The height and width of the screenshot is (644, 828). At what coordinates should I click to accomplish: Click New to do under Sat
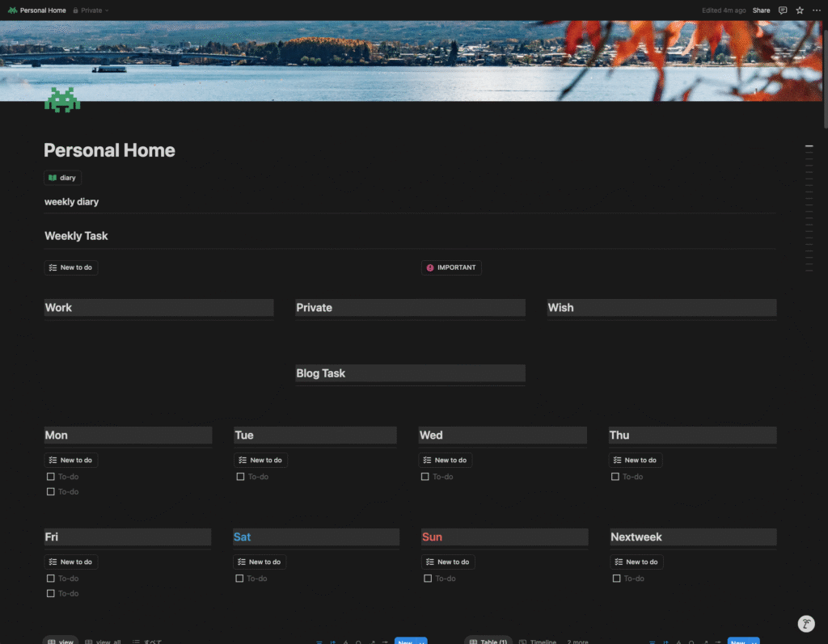tap(260, 562)
